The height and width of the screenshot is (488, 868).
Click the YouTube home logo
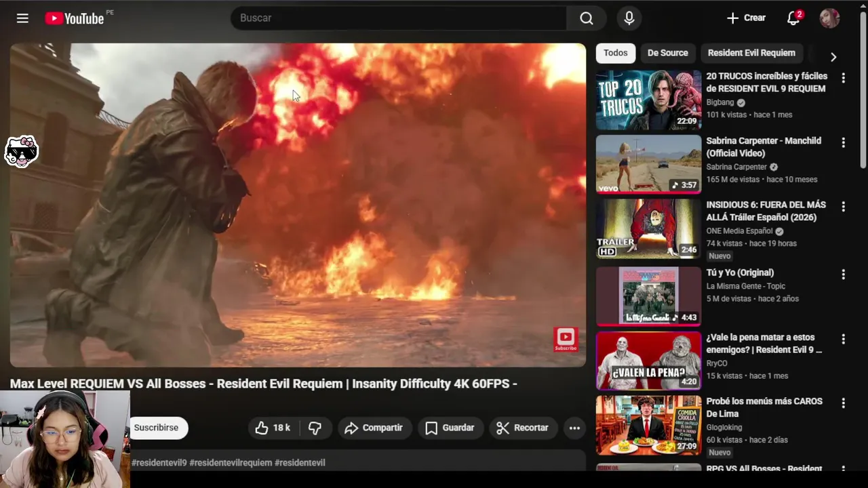(75, 18)
